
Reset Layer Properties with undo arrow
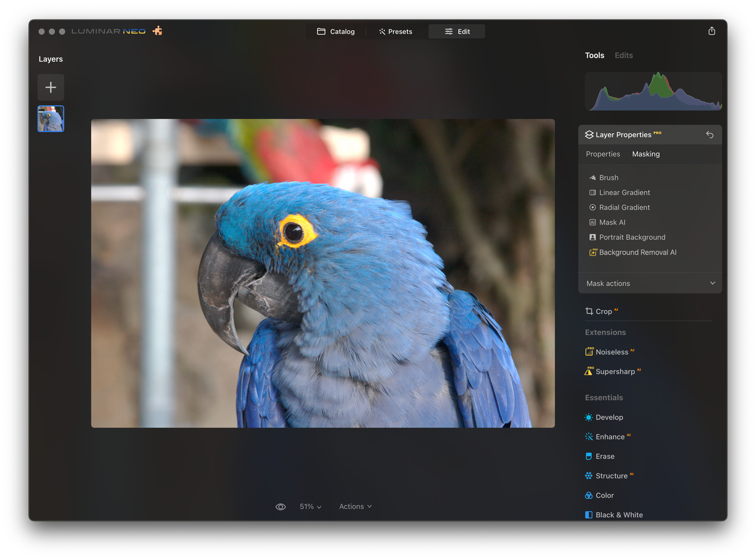[710, 135]
